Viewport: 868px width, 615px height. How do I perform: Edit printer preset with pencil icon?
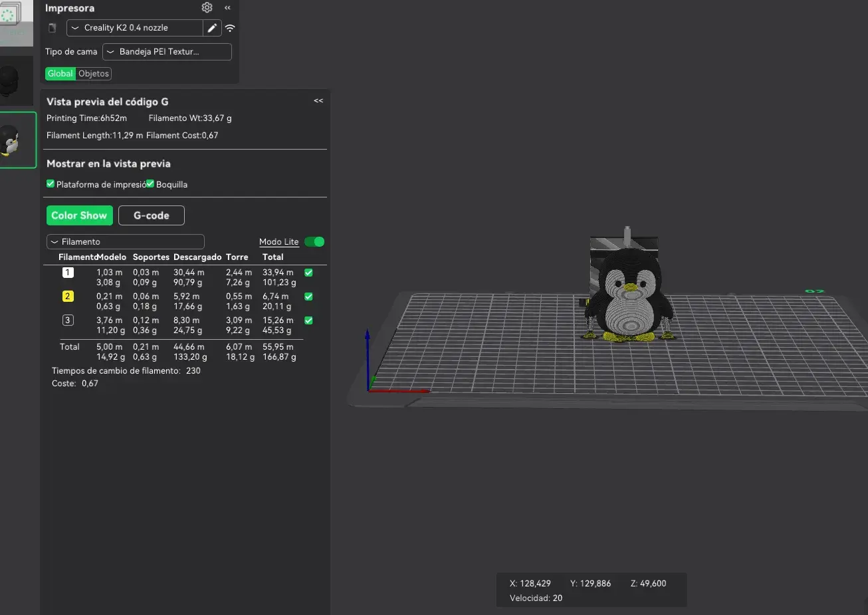pyautogui.click(x=212, y=28)
